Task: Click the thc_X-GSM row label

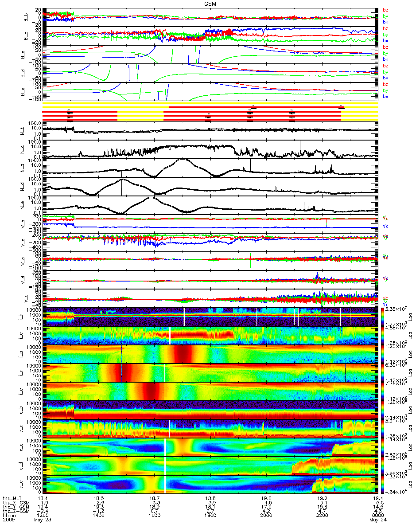Action: (16, 502)
